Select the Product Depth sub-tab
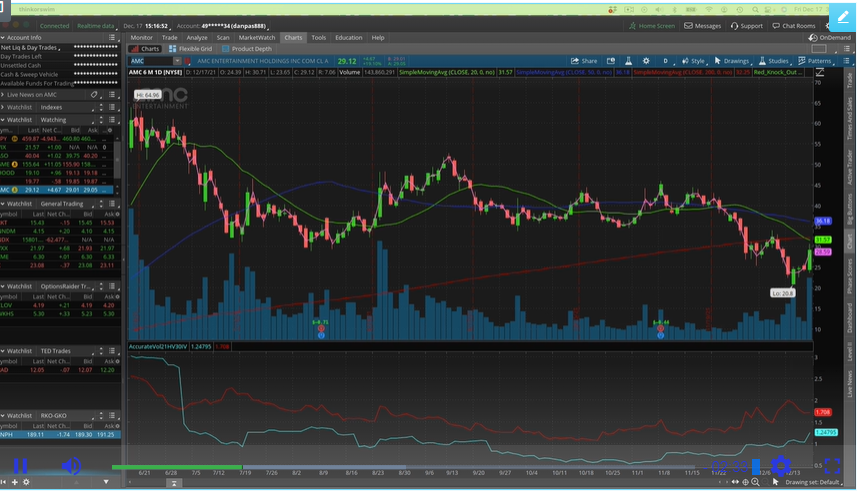Image resolution: width=857 pixels, height=492 pixels. tap(247, 49)
